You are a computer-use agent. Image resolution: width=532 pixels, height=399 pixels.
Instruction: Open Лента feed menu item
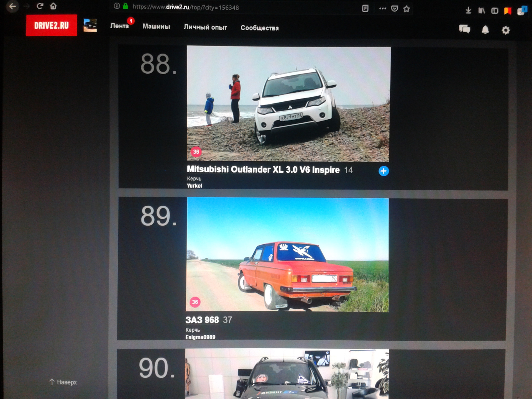(x=119, y=26)
